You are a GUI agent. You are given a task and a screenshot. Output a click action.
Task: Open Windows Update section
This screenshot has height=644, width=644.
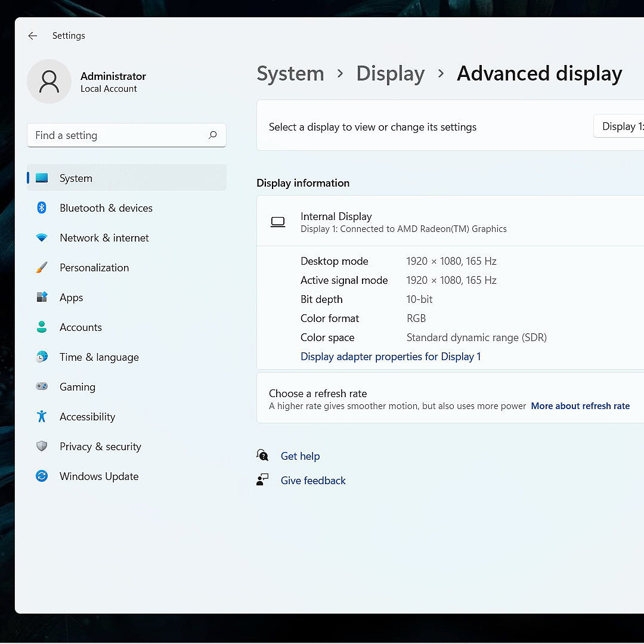tap(99, 476)
